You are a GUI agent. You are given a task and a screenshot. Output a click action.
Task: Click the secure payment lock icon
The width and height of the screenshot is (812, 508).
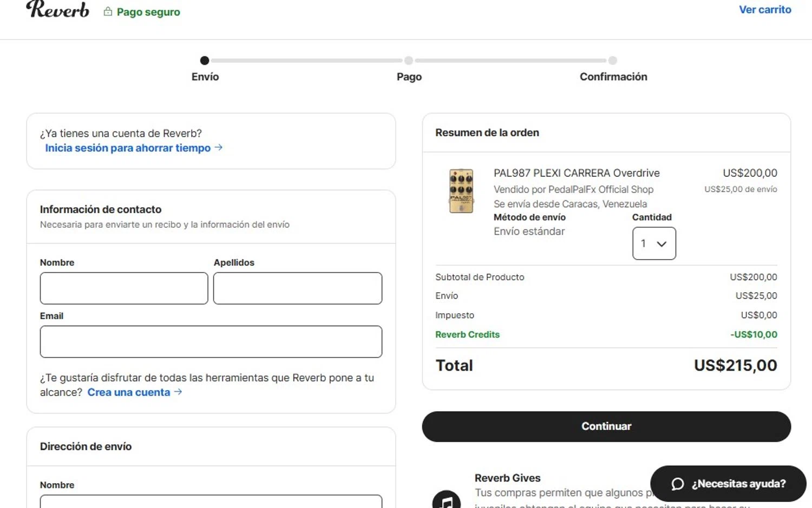(108, 11)
